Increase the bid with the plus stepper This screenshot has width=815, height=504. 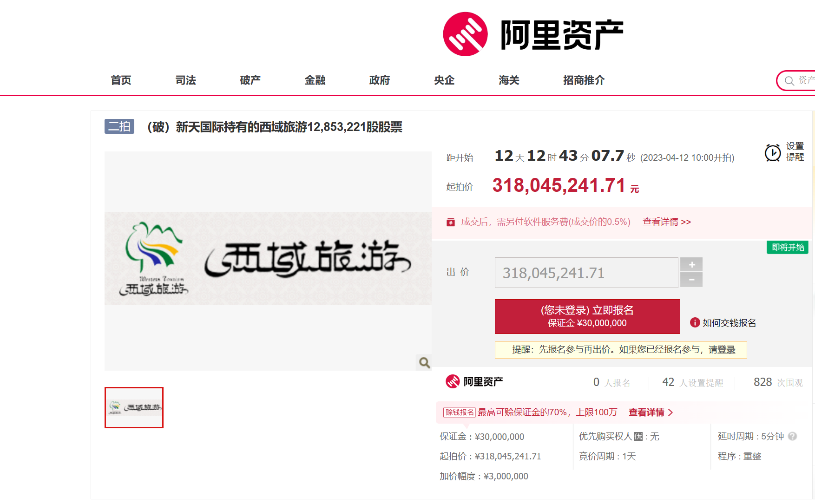point(691,264)
